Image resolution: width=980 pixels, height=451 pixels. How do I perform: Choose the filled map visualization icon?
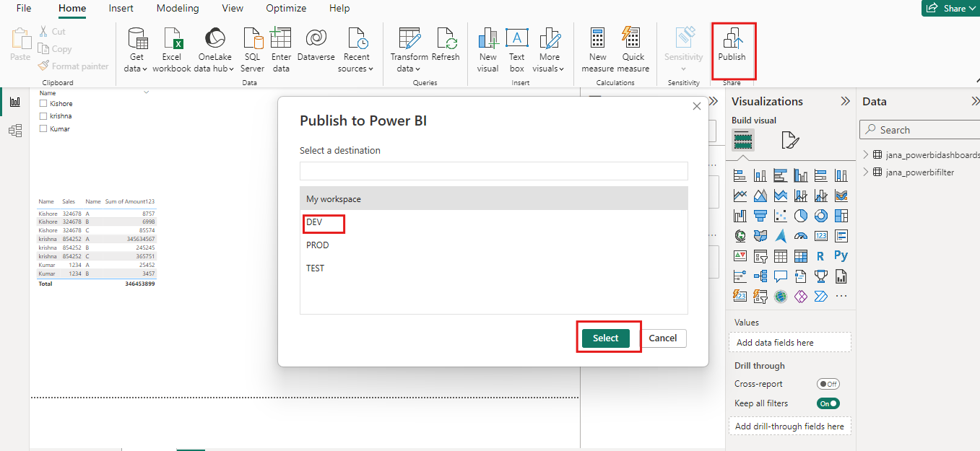click(760, 236)
